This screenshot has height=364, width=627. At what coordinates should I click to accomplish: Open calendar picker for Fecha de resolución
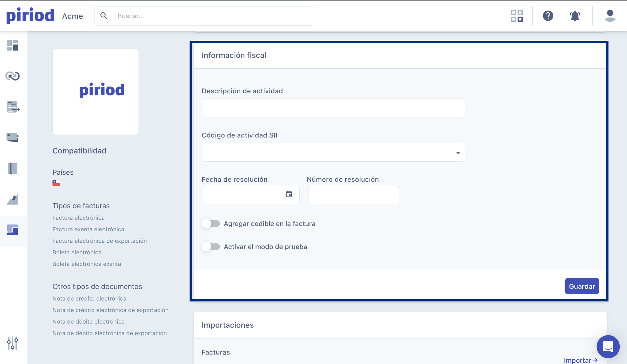[x=289, y=194]
